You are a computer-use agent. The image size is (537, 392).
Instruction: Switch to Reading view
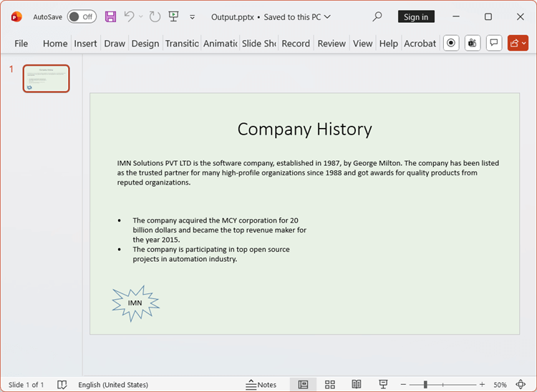357,384
